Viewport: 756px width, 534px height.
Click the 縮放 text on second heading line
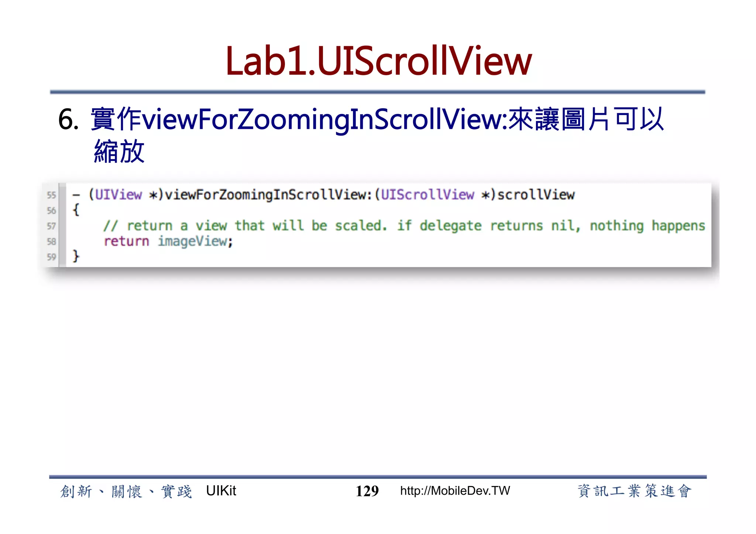[119, 151]
